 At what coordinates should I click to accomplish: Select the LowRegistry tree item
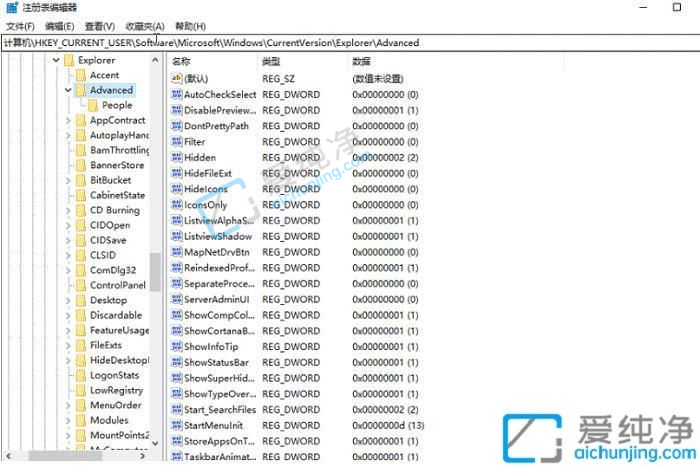click(x=117, y=390)
